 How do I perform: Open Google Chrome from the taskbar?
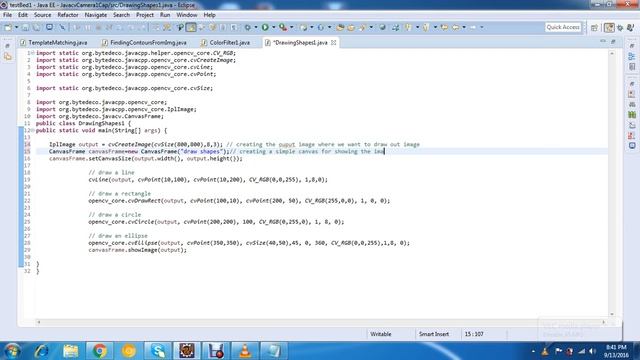point(99,351)
